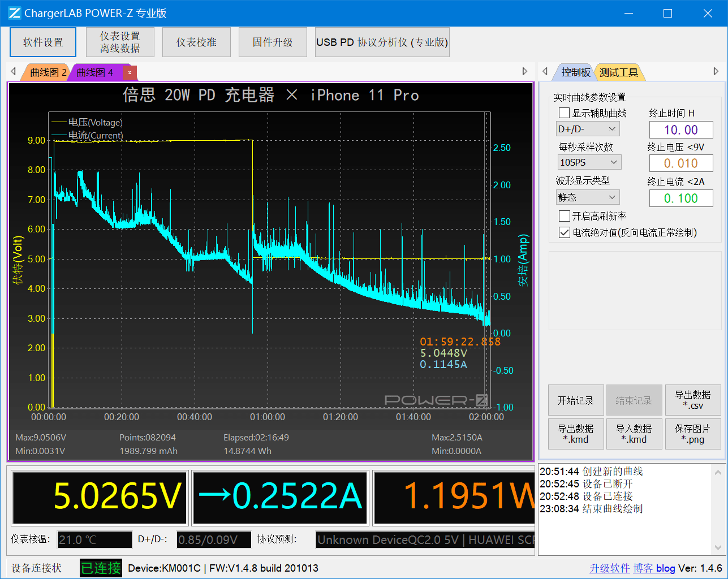The image size is (728, 579).
Task: Enable 显示辅助曲线 checkbox
Action: 565,113
